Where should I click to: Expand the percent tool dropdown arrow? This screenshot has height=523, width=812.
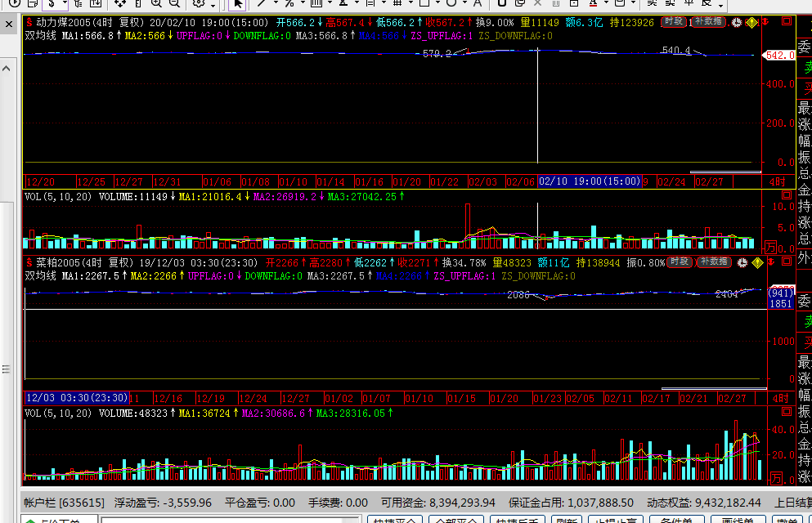[303, 3]
